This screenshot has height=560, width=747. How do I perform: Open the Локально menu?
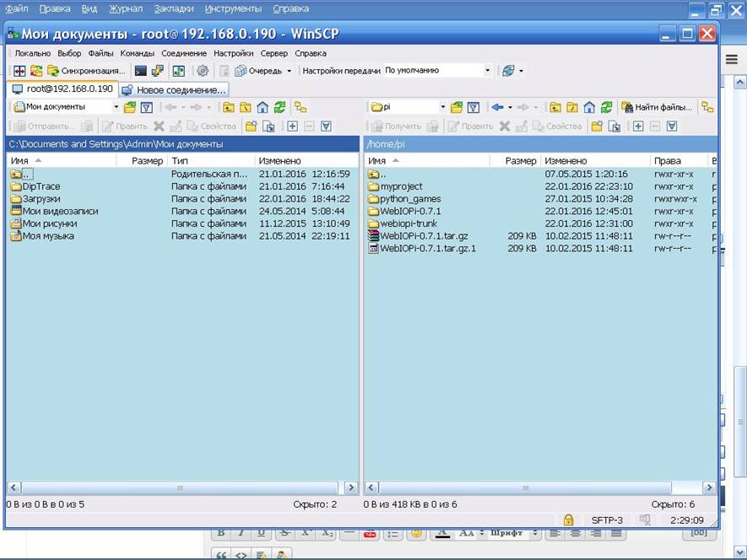[x=32, y=53]
